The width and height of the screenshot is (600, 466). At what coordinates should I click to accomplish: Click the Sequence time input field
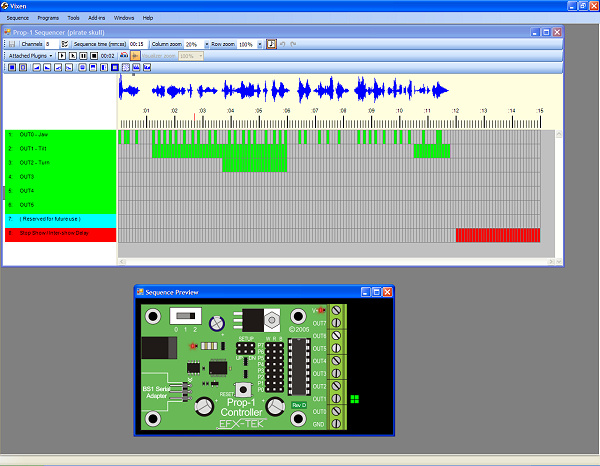[x=138, y=44]
